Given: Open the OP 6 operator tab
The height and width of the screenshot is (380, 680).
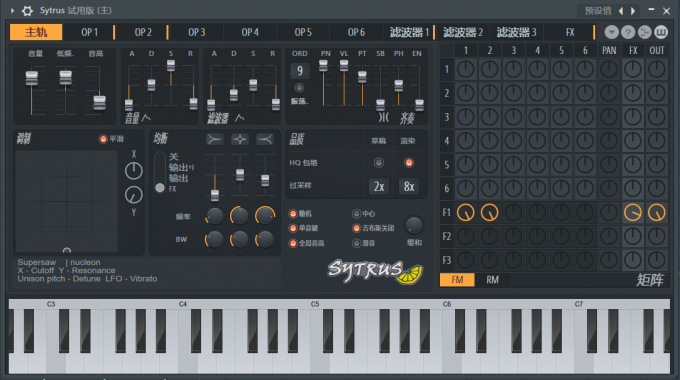Looking at the screenshot, I should pos(356,32).
